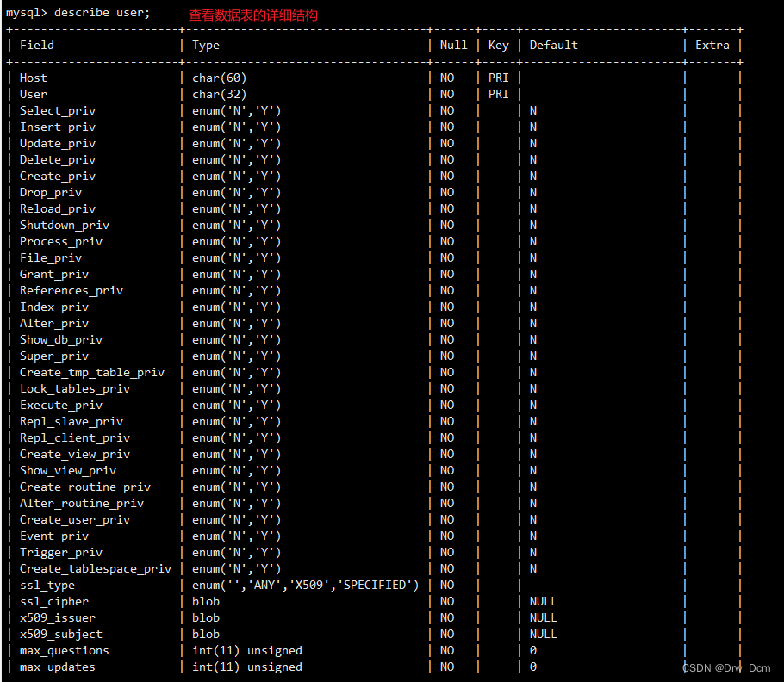Select the 'Null' column header
Screen dimensions: 784x682
pyautogui.click(x=453, y=45)
